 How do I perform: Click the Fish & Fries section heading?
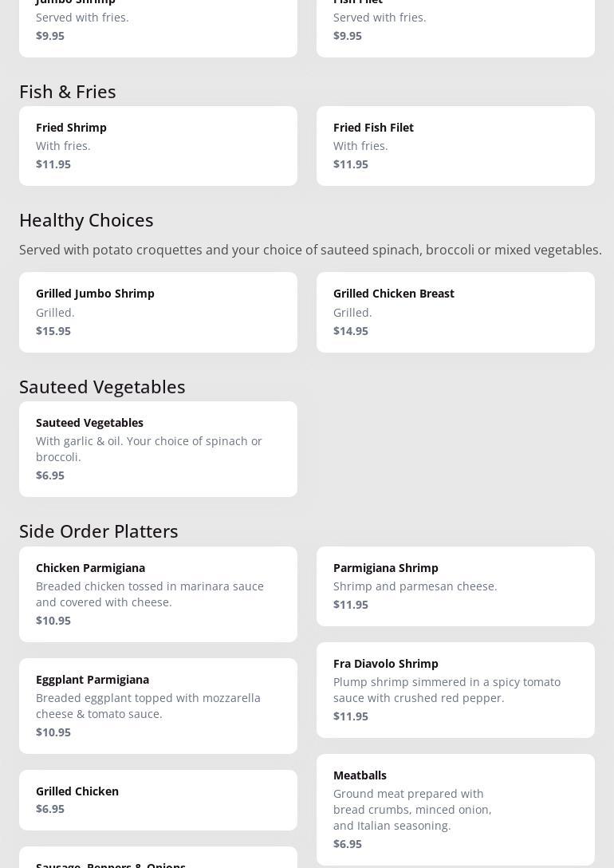pos(68,92)
